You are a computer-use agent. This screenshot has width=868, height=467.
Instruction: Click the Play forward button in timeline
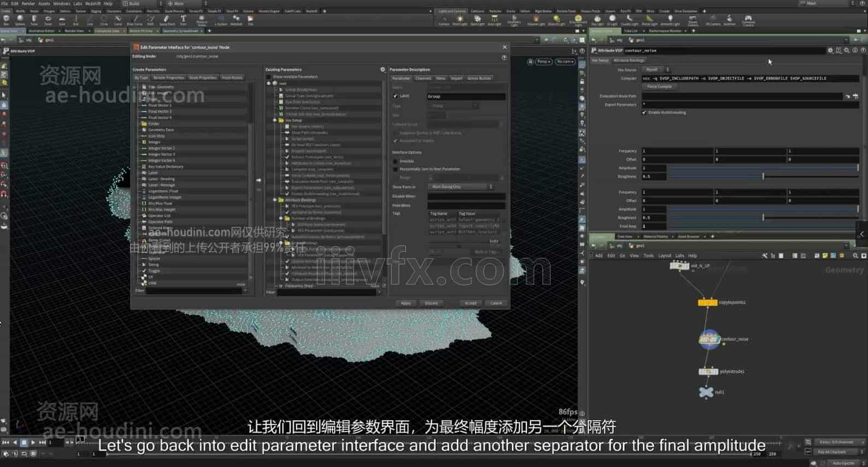click(x=33, y=442)
